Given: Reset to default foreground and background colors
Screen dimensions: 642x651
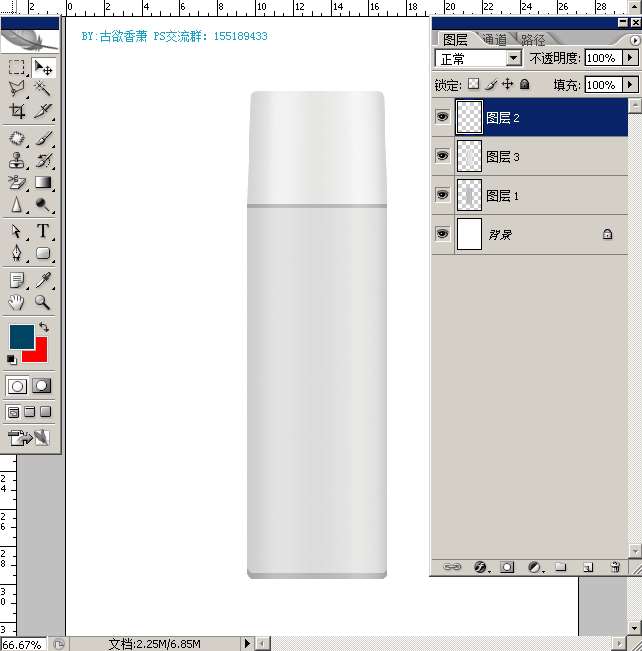Looking at the screenshot, I should pyautogui.click(x=12, y=360).
